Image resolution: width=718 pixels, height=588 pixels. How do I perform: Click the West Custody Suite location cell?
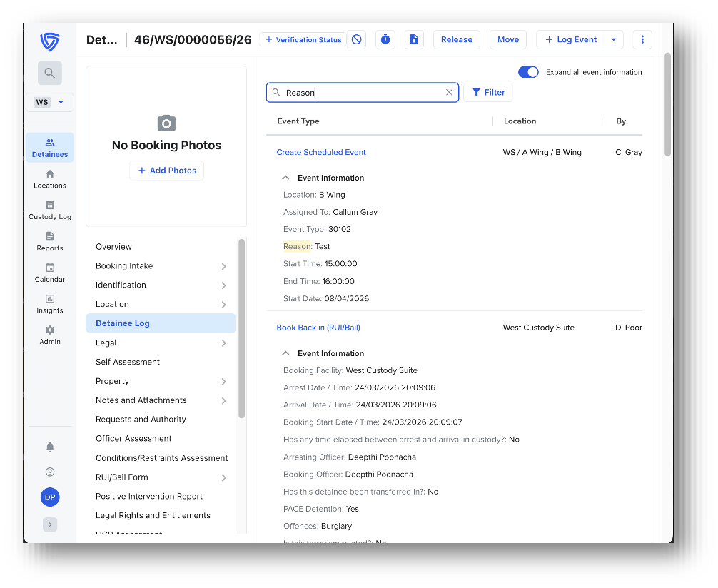click(x=538, y=328)
